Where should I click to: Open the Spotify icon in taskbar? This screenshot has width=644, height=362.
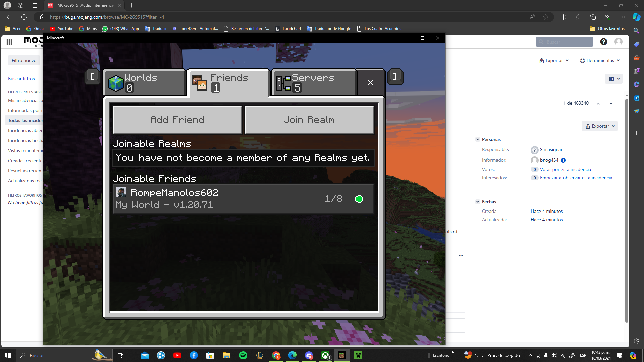coord(243,355)
